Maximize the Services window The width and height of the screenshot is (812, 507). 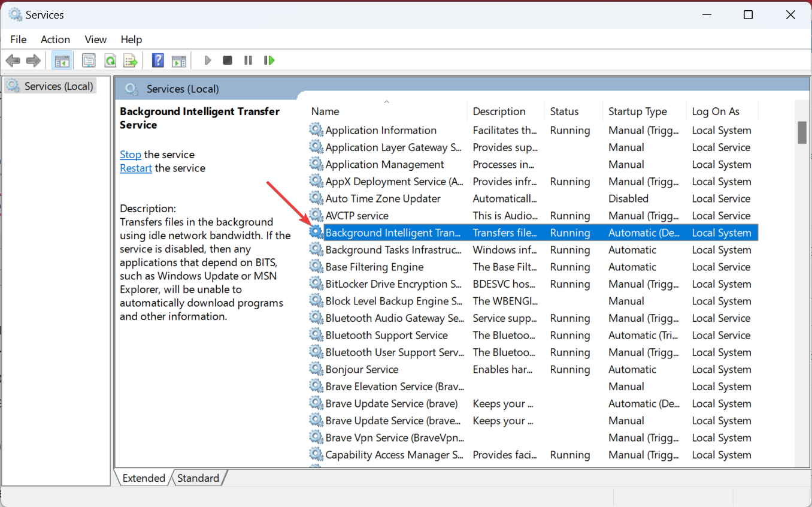point(748,15)
